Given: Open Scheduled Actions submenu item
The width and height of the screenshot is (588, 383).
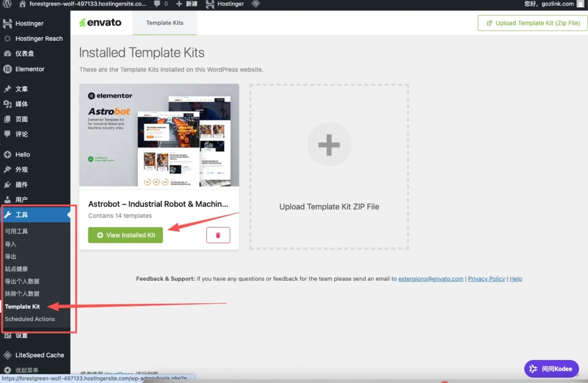Looking at the screenshot, I should pos(30,319).
